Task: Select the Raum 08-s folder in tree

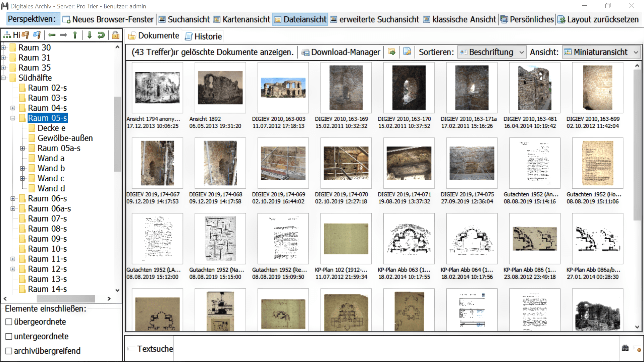Action: (x=47, y=229)
